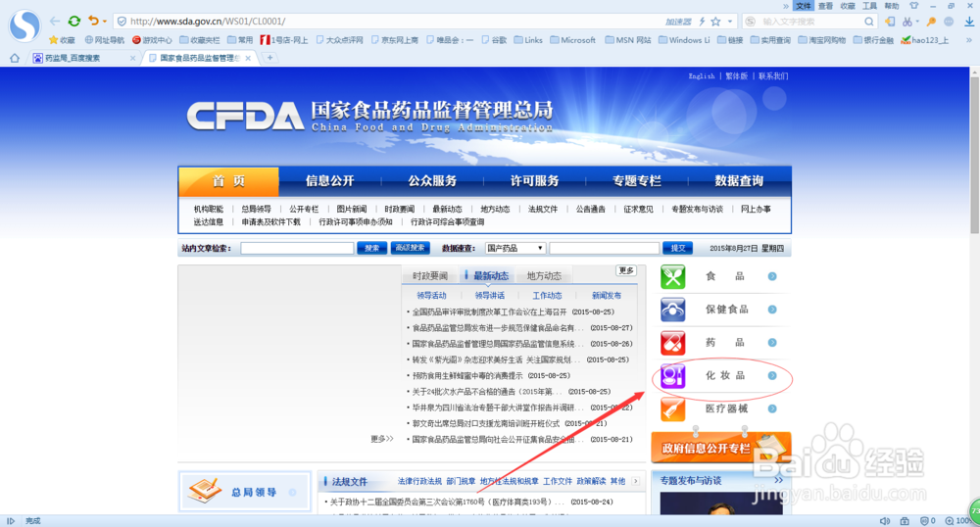Open dropdown next to the undo icon
This screenshot has width=980, height=527.
point(105,22)
